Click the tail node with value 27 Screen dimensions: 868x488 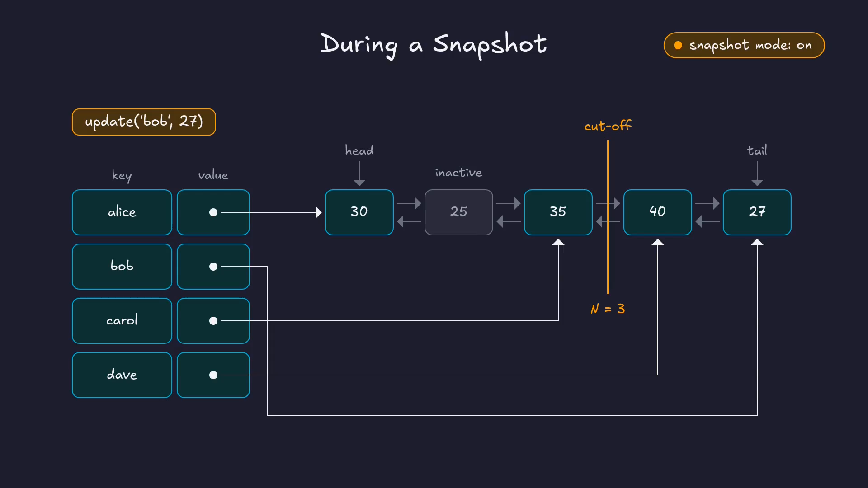(x=757, y=212)
